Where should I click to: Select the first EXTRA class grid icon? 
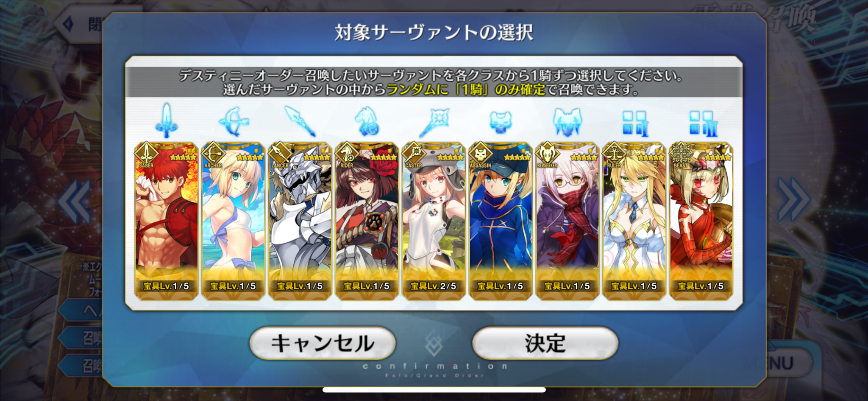[634, 123]
